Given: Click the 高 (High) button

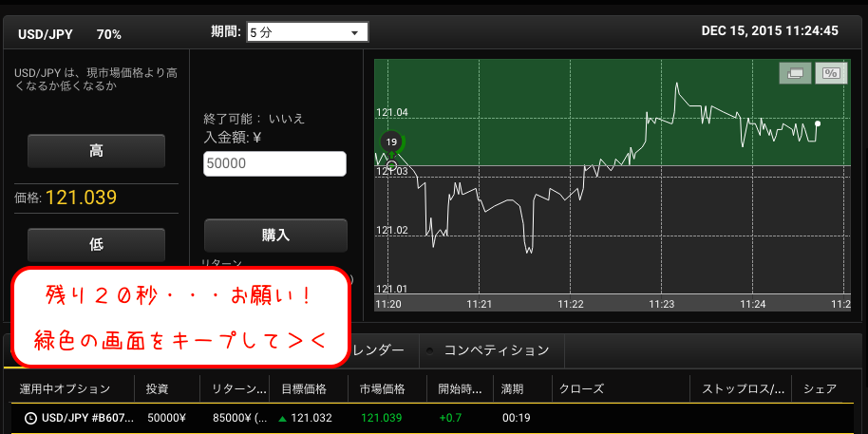Looking at the screenshot, I should [96, 151].
